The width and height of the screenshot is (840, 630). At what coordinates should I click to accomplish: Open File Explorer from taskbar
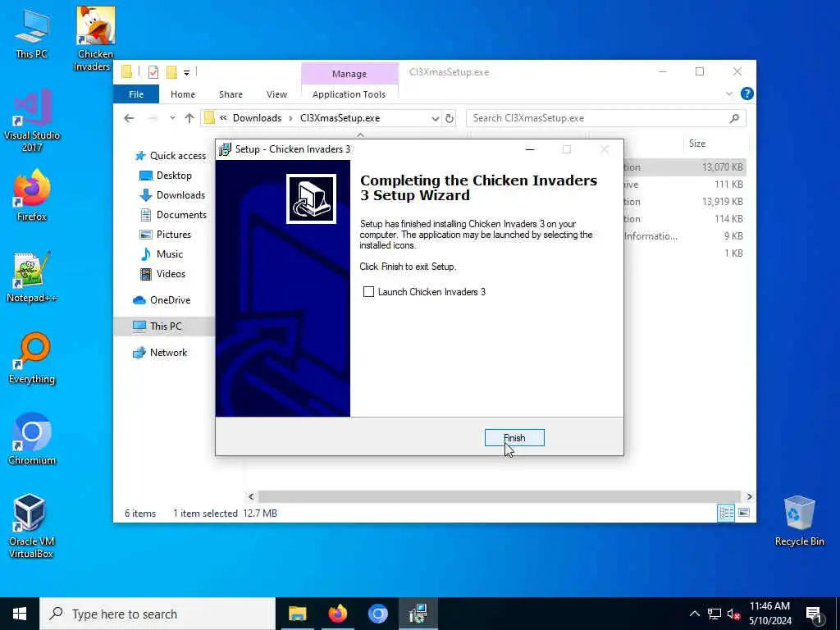coord(297,614)
